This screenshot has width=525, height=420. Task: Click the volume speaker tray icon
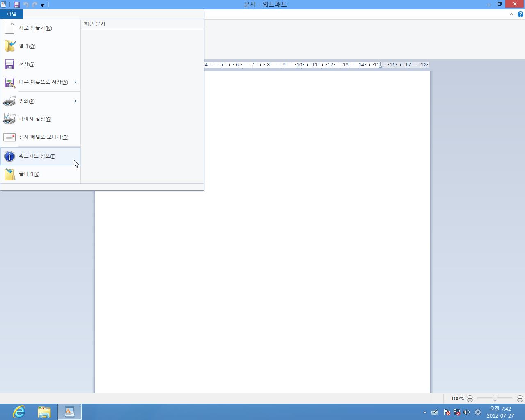[467, 412]
